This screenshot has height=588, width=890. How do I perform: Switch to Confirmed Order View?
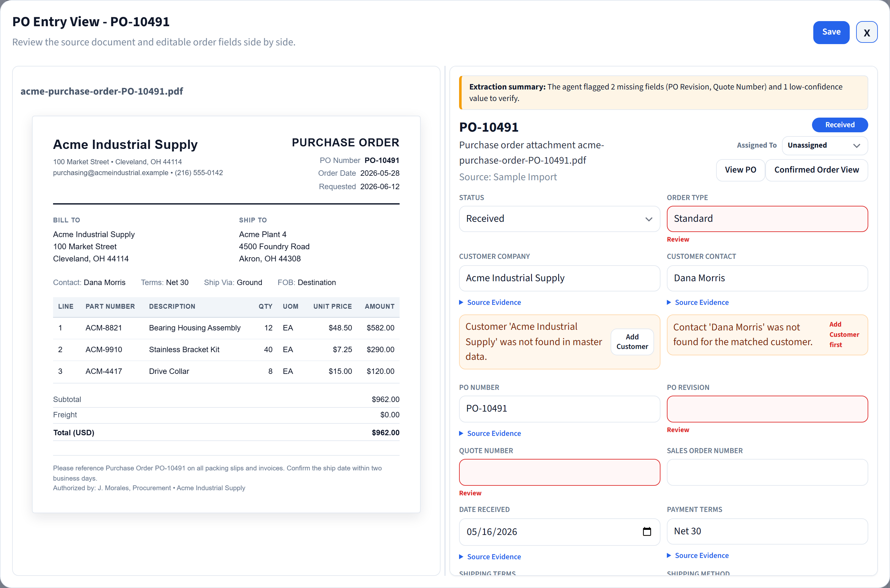point(816,170)
